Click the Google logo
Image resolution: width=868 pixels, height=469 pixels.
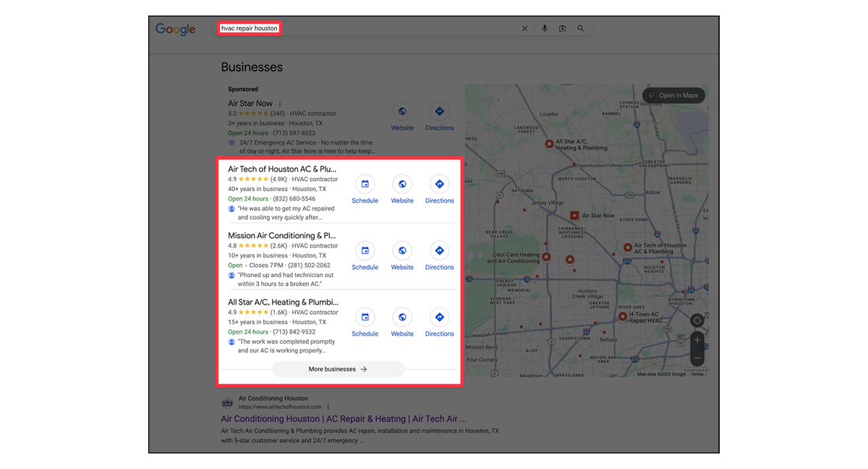tap(175, 29)
